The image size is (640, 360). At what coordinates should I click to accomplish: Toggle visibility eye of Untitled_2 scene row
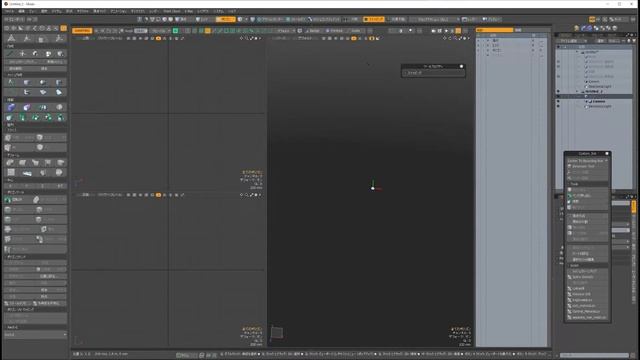558,92
